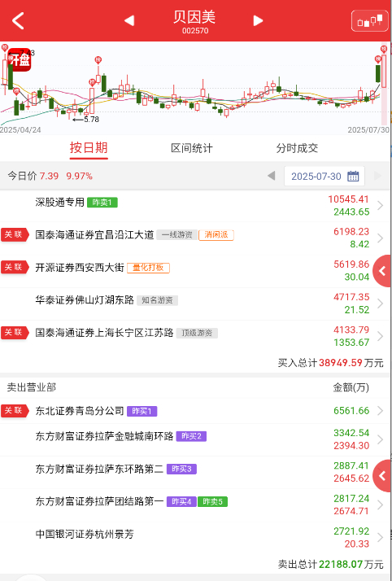This screenshot has width=392, height=581.
Task: Expand 国泰海通证券上海长宁区江苏路 row chevron
Action: click(x=380, y=336)
